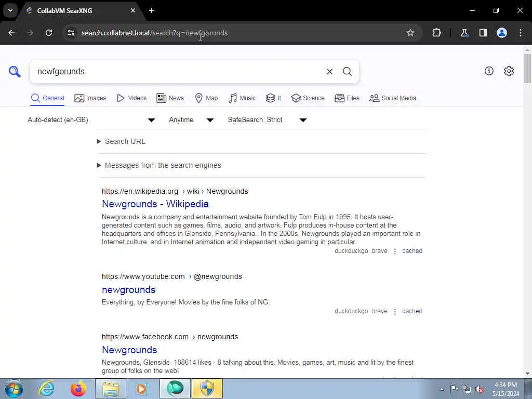The width and height of the screenshot is (532, 399).
Task: Open more options dots on Wikipedia result
Action: click(395, 251)
